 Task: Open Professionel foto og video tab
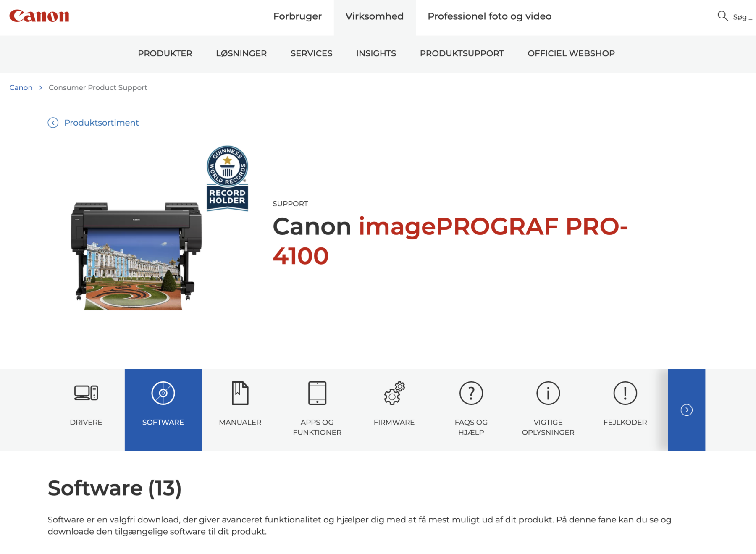(x=489, y=16)
